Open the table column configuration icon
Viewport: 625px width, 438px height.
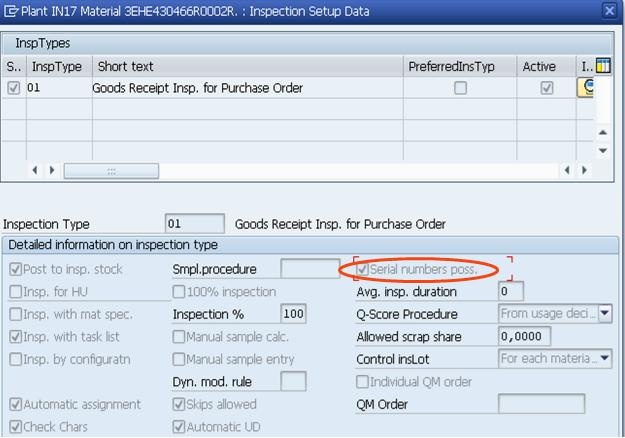[x=603, y=66]
